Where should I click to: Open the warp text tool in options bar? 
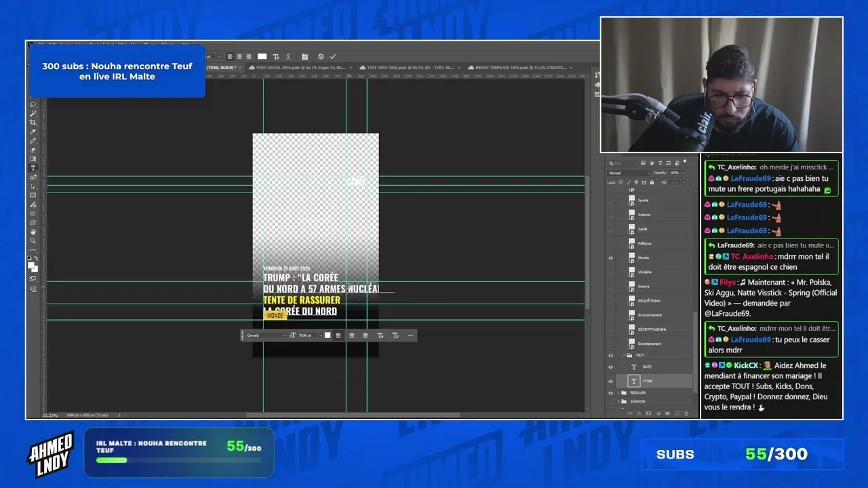point(289,57)
